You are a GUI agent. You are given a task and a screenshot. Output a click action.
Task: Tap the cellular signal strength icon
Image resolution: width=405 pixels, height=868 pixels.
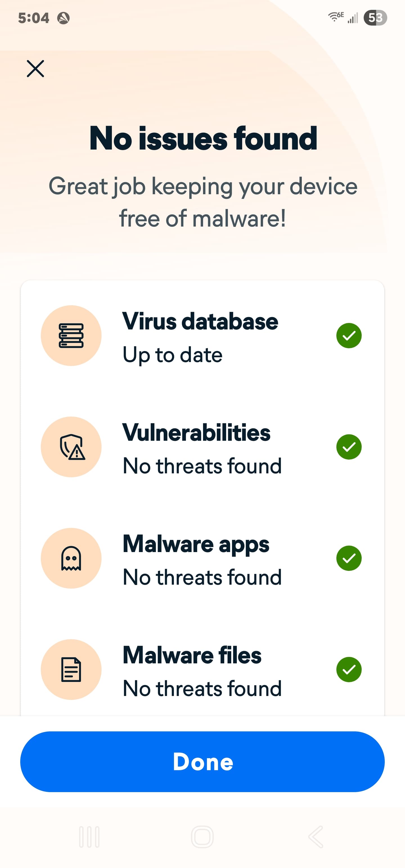coord(353,18)
